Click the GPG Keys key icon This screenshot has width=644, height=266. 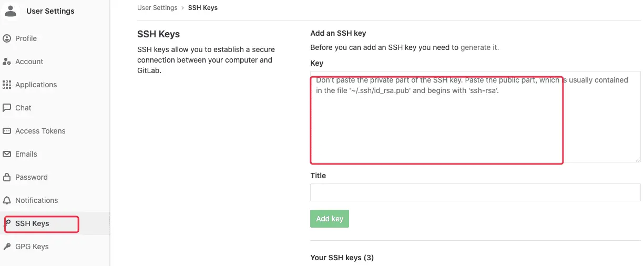(x=7, y=247)
